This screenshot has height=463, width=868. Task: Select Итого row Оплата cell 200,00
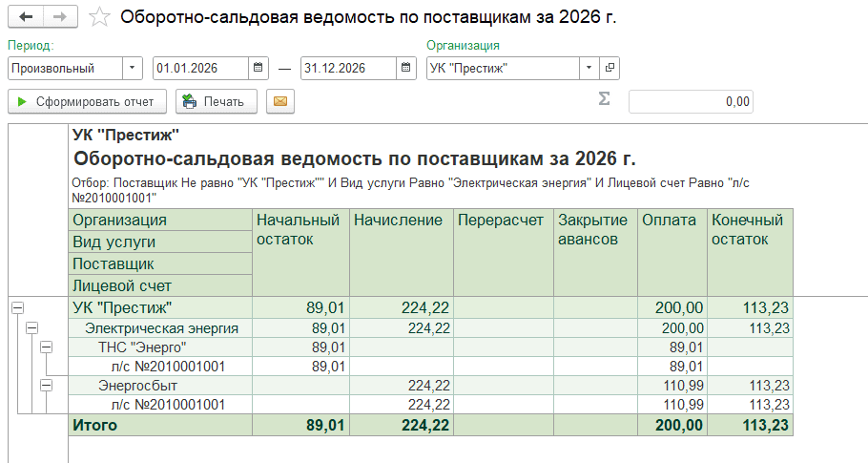pos(672,426)
